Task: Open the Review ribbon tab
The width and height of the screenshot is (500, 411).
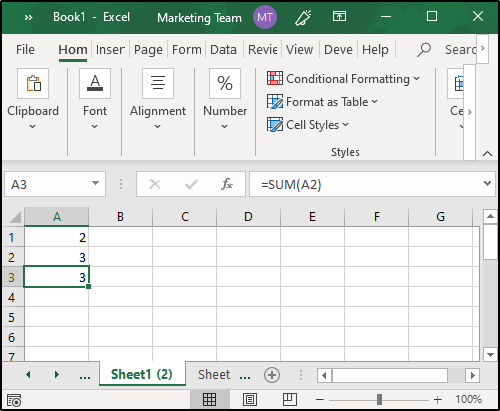Action: coord(263,50)
